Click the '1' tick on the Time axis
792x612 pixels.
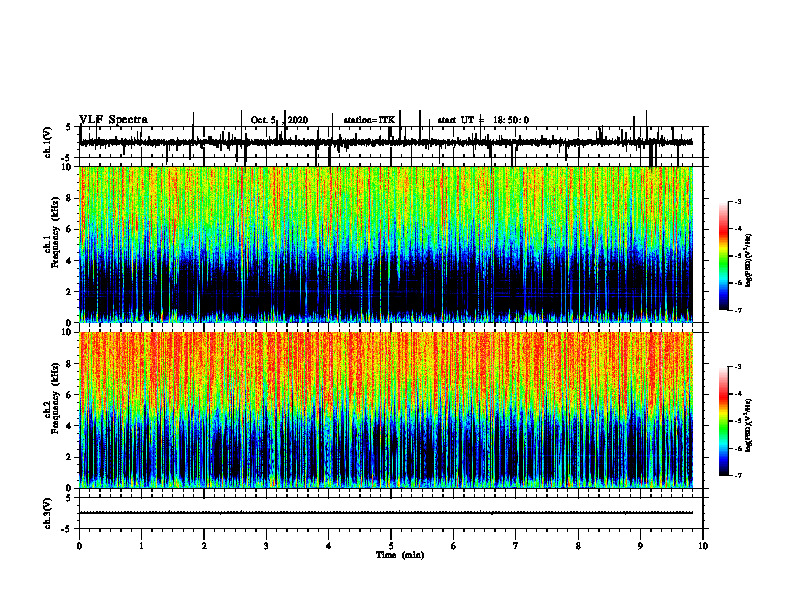coord(141,546)
